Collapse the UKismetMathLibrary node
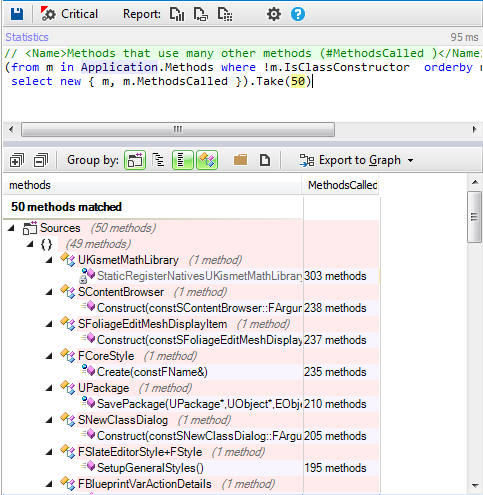This screenshot has height=495, width=483. point(49,260)
